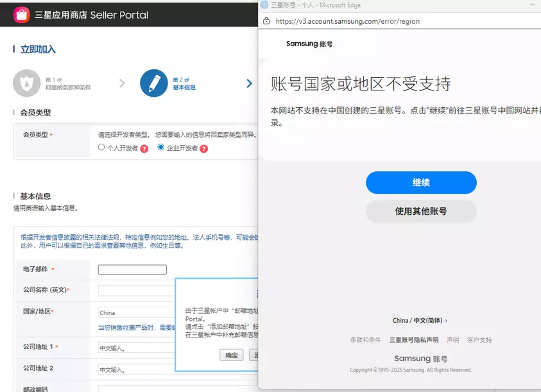Open the 国家/地区 field showing China

click(137, 312)
